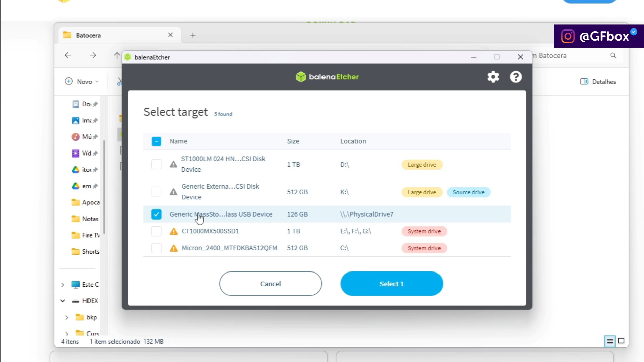Viewport: 644px width, 362px height.
Task: Expand the bkp folder node
Action: [x=67, y=317]
